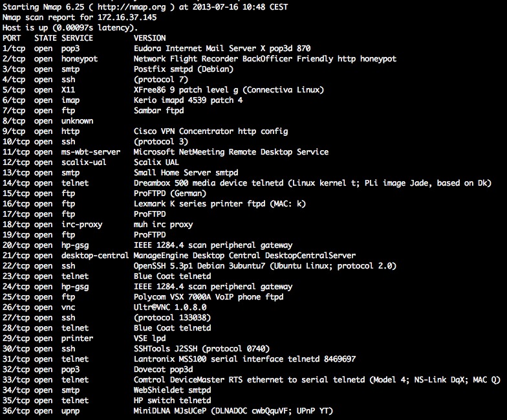This screenshot has width=507, height=420.
Task: Click the desktop-central service name
Action: tap(95, 256)
